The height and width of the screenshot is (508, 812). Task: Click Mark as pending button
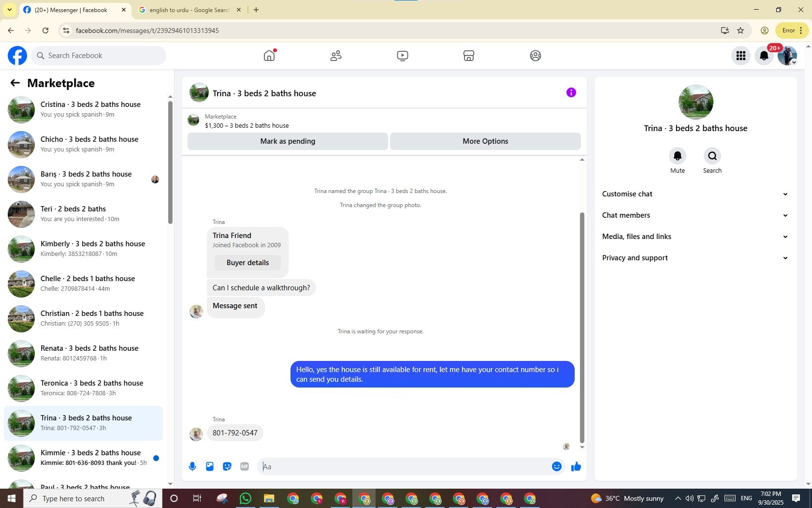288,141
